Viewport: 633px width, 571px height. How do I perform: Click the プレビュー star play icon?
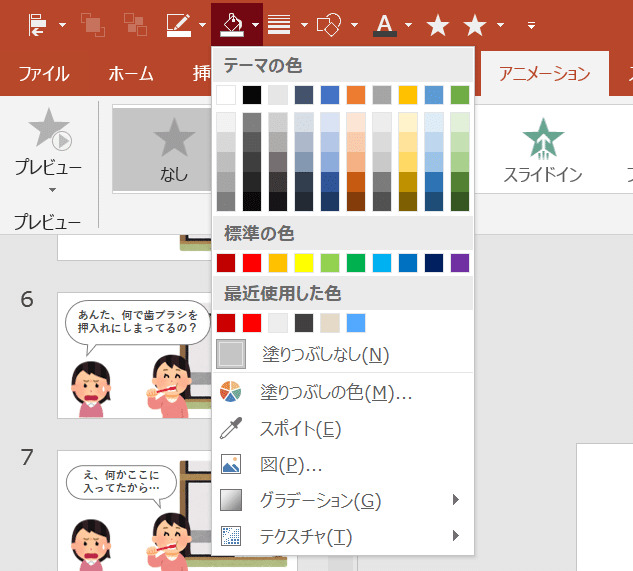click(50, 129)
